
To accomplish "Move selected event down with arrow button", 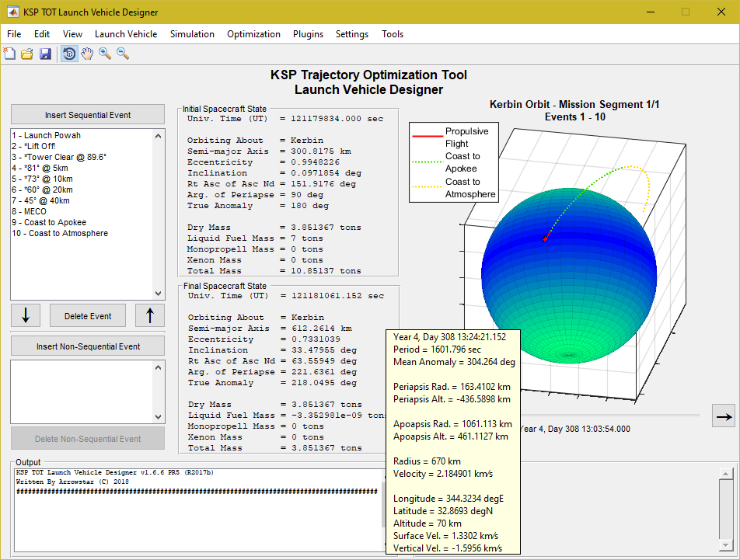I will [26, 315].
